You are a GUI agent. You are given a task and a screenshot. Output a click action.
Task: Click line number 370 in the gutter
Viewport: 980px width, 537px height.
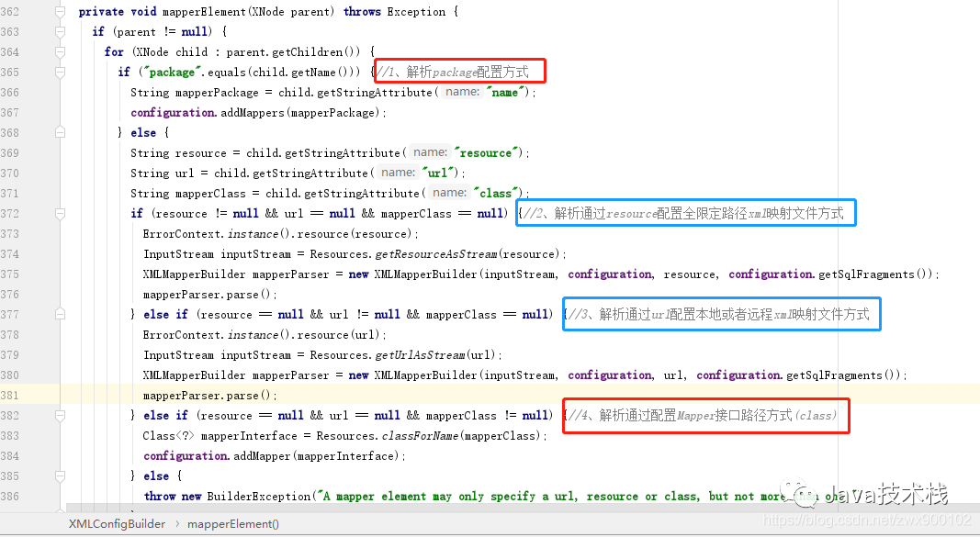point(10,173)
